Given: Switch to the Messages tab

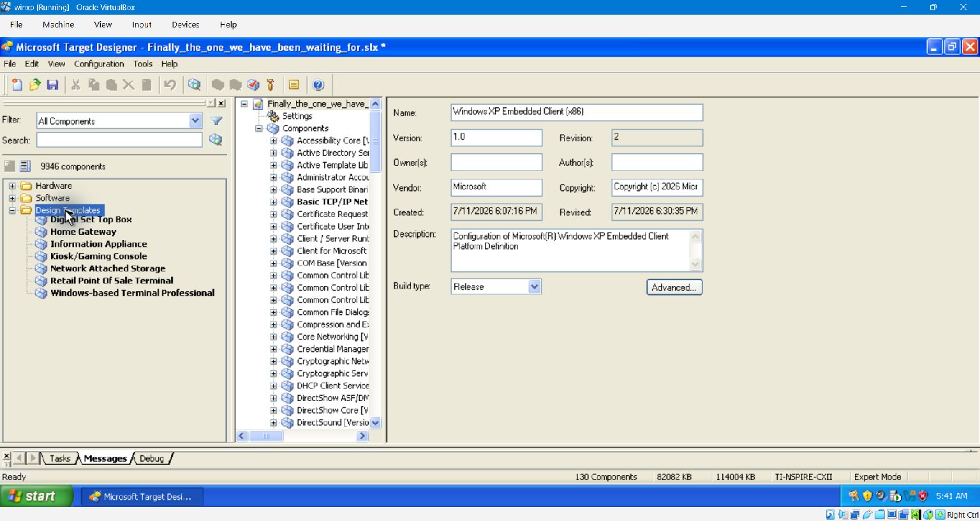Looking at the screenshot, I should coord(105,458).
